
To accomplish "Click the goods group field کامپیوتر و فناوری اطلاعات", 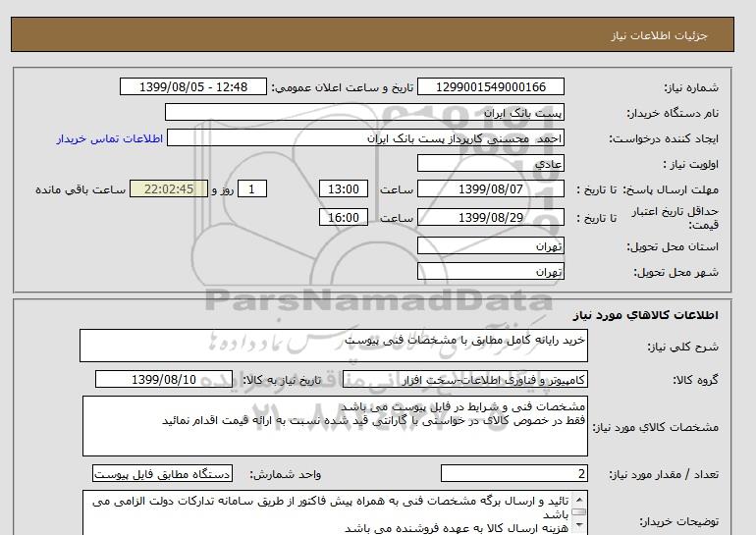I will click(464, 379).
